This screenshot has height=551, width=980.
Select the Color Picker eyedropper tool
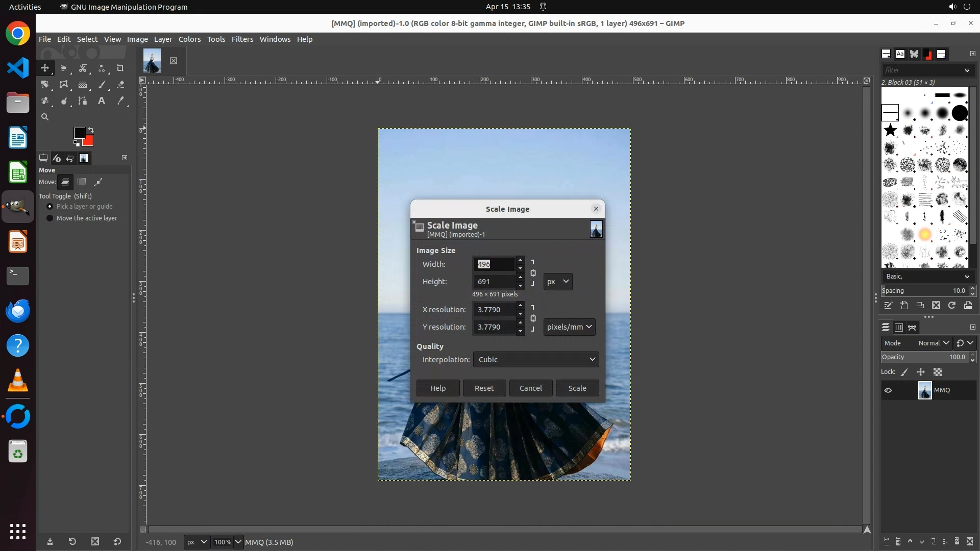coord(120,101)
